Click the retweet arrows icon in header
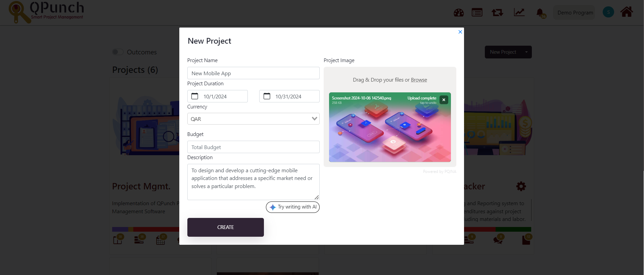 [497, 13]
